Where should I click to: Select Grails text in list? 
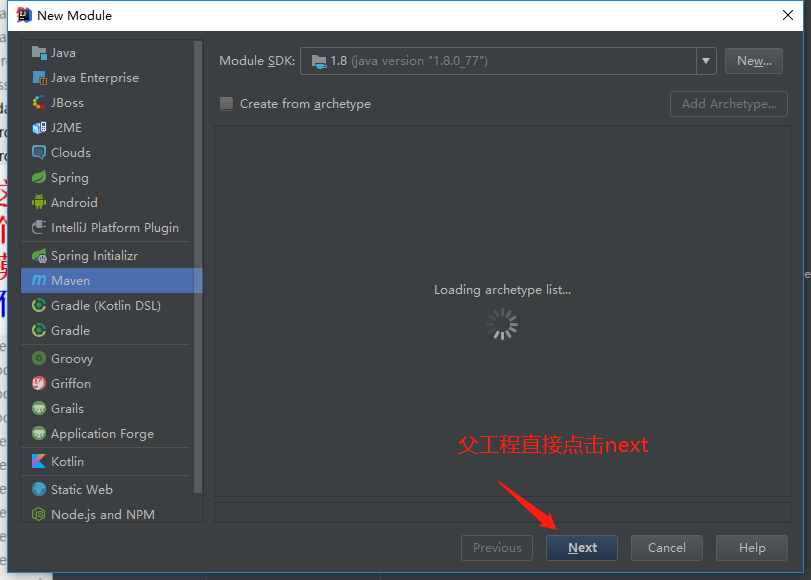point(67,408)
